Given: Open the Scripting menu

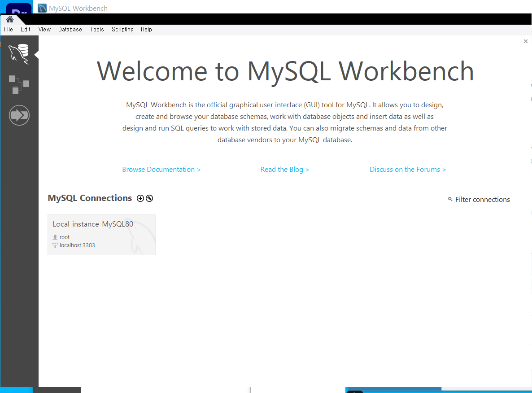Looking at the screenshot, I should [122, 30].
